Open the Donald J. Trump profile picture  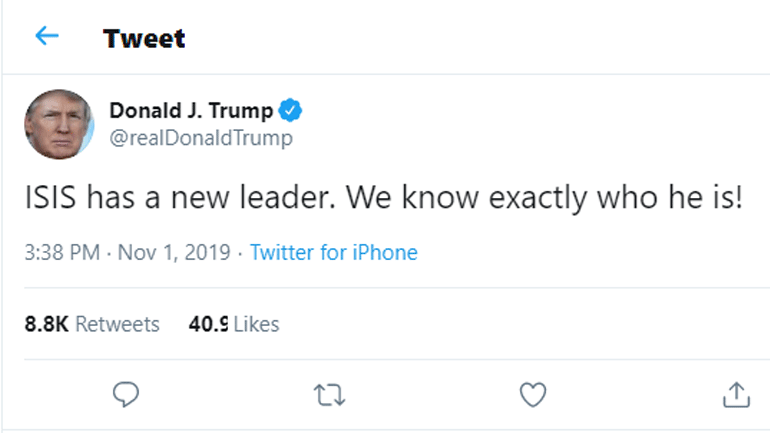click(x=59, y=124)
